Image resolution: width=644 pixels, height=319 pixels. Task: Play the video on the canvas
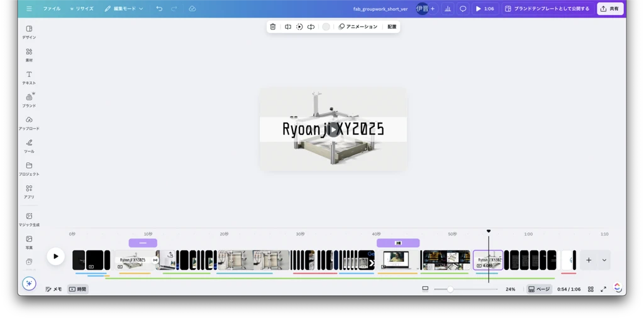click(x=333, y=129)
